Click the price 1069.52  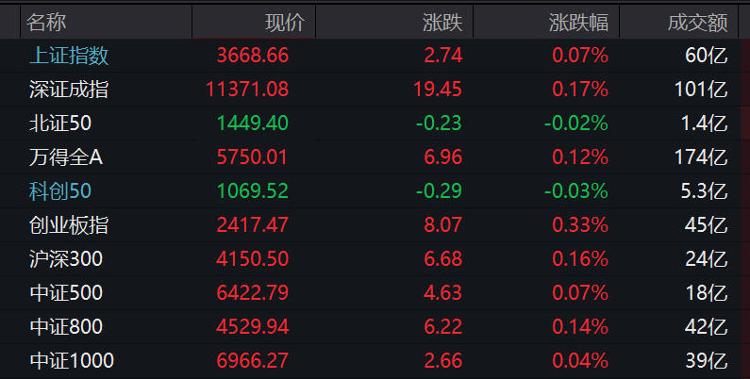(253, 191)
